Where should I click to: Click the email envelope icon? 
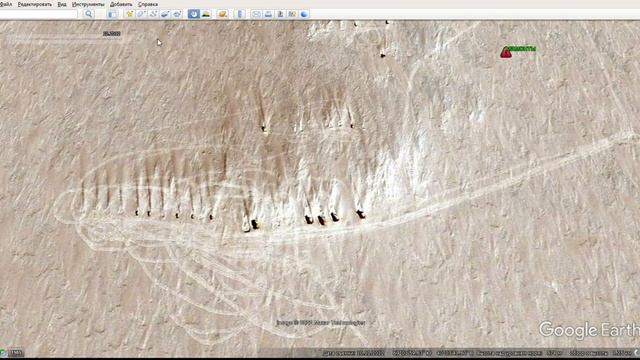pyautogui.click(x=256, y=14)
